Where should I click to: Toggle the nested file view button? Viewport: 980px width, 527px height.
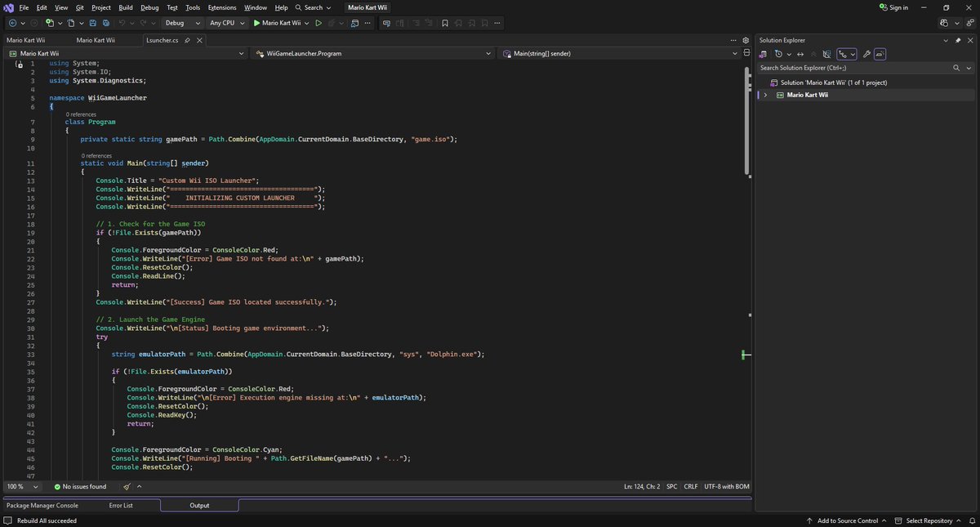pyautogui.click(x=847, y=54)
